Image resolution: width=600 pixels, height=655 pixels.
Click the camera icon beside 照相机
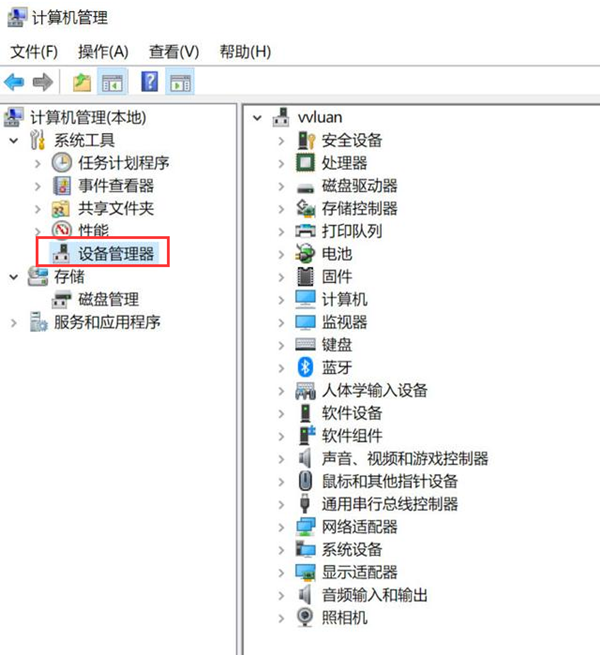305,617
